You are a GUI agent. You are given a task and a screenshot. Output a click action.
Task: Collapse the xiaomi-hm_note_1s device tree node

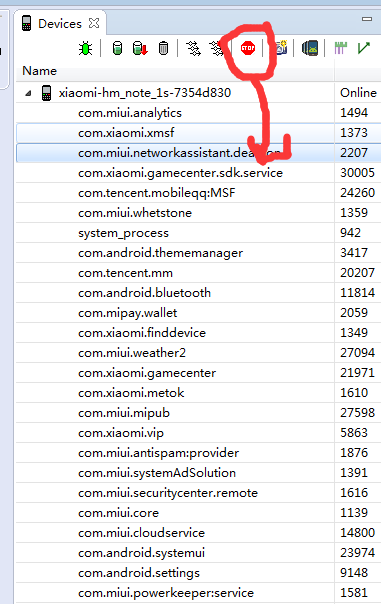[x=28, y=93]
